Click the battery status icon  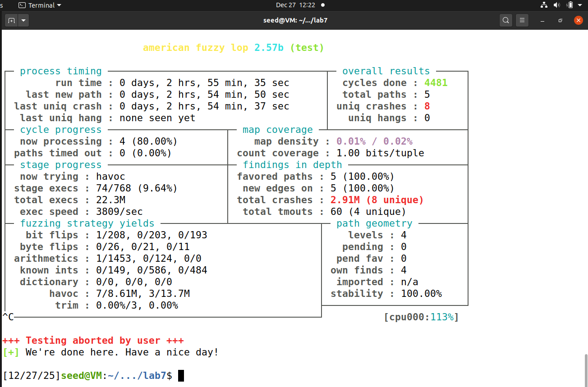point(570,5)
